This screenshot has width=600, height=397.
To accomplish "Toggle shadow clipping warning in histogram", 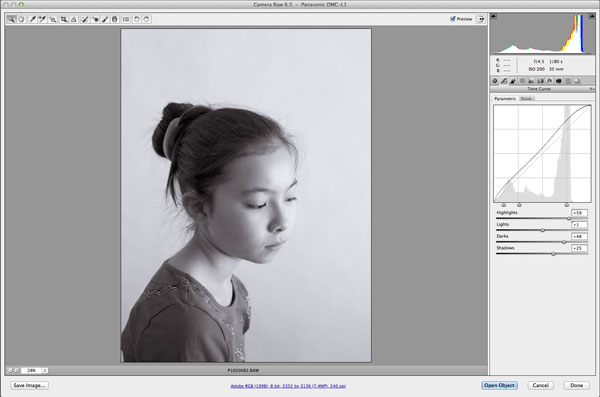I will point(493,16).
